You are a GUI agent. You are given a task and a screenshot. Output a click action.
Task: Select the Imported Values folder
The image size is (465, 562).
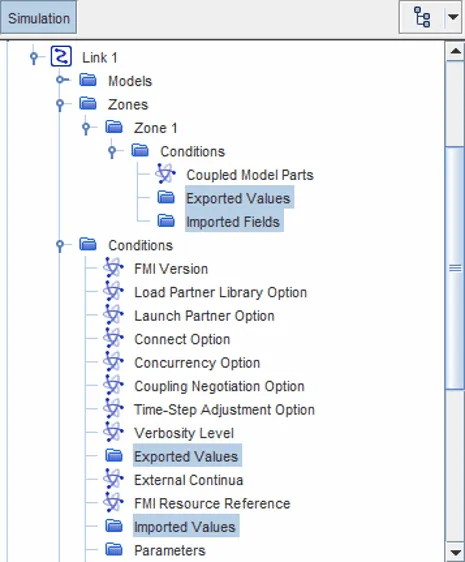(x=185, y=527)
